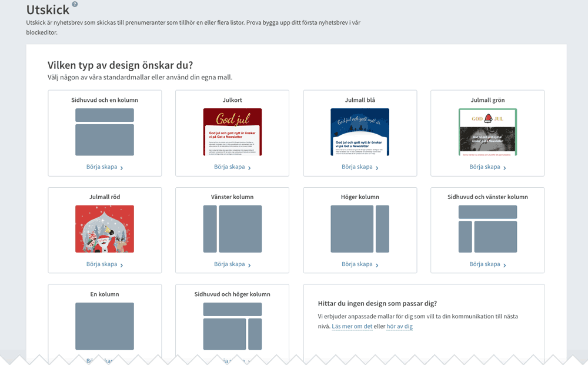Click Börja skapa under Julmall grön
Screen dimensions: 588x365
click(487, 167)
